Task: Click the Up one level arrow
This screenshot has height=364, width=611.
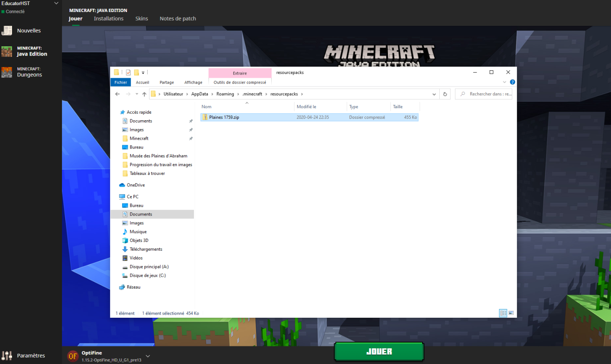Action: 144,94
